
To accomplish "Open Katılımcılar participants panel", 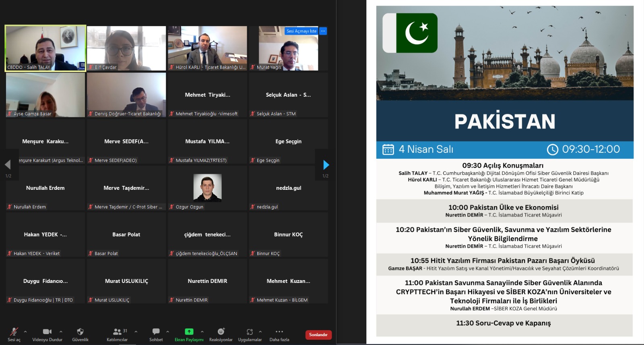I will point(117,332).
